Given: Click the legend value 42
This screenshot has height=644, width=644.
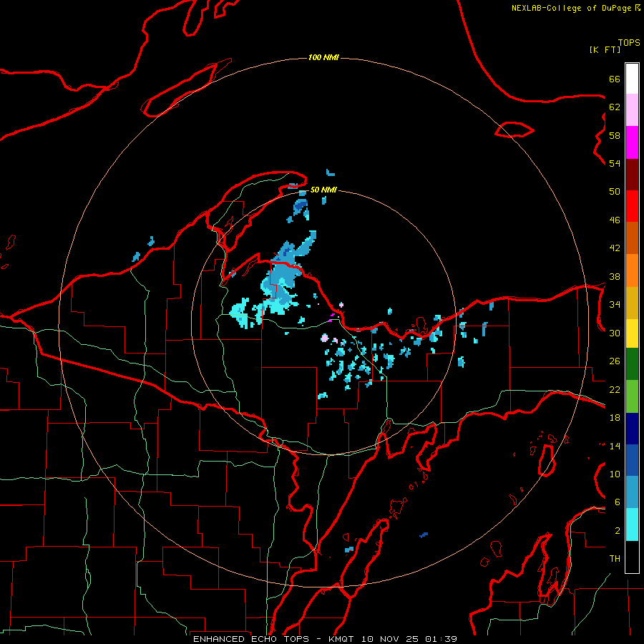Looking at the screenshot, I should click(615, 248).
